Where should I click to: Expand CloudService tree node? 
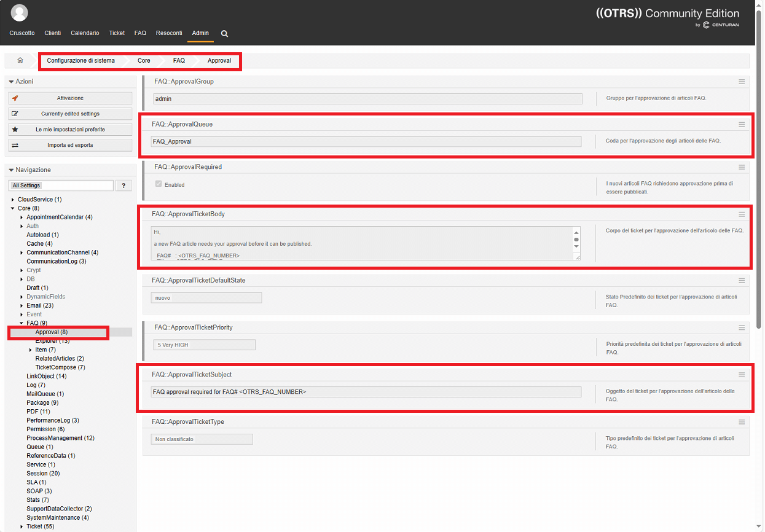click(x=13, y=200)
